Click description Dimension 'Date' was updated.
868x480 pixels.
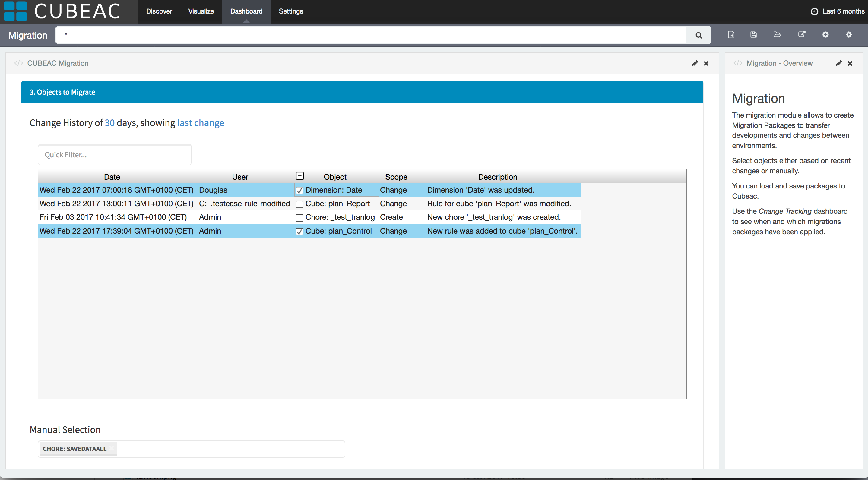(481, 190)
